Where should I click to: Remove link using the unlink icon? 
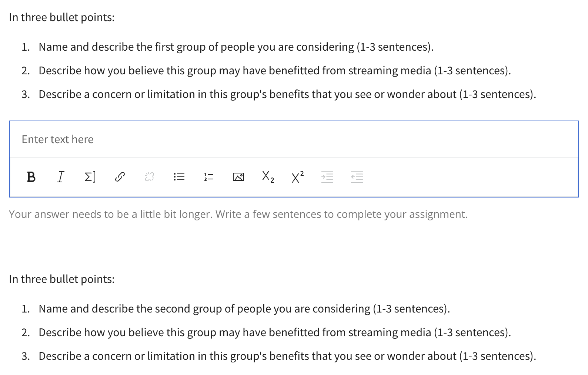[149, 177]
